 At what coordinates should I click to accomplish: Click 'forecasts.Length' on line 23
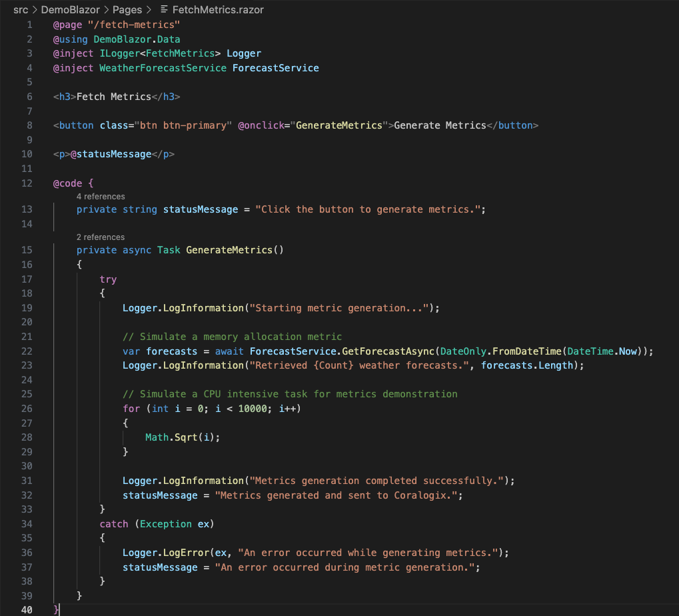[x=527, y=365]
